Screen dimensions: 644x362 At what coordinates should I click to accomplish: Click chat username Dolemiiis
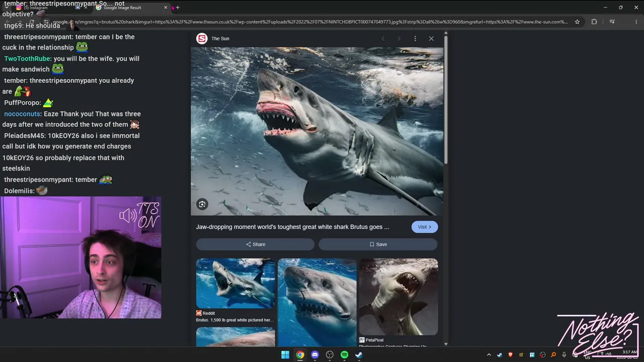click(x=19, y=191)
